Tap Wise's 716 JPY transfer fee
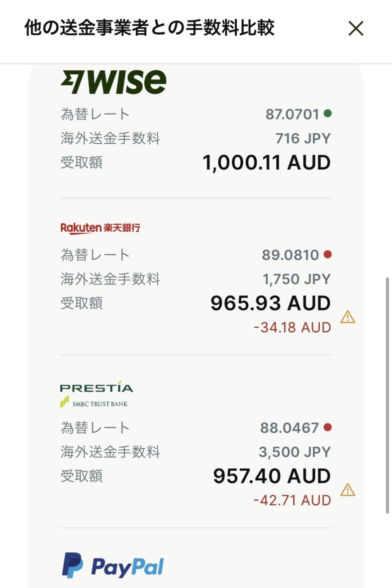 coord(303,138)
